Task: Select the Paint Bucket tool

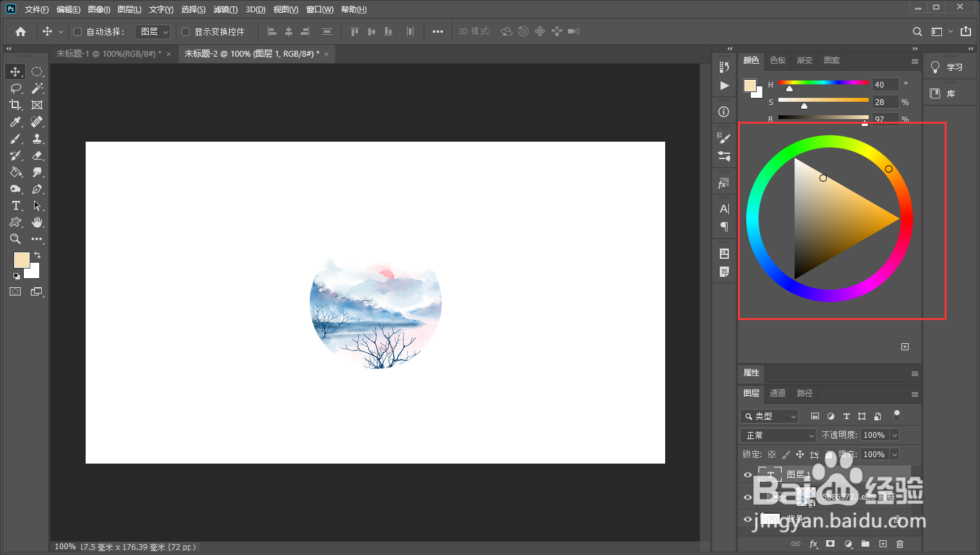Action: pos(15,172)
